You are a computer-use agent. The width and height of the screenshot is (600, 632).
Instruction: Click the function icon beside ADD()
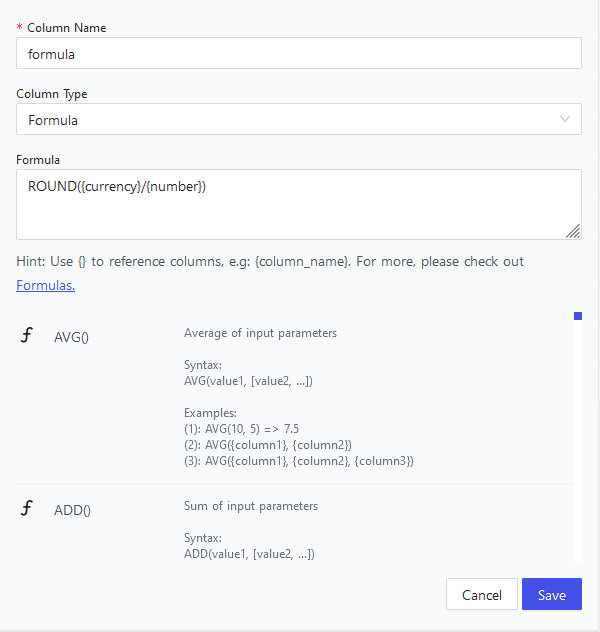(27, 509)
